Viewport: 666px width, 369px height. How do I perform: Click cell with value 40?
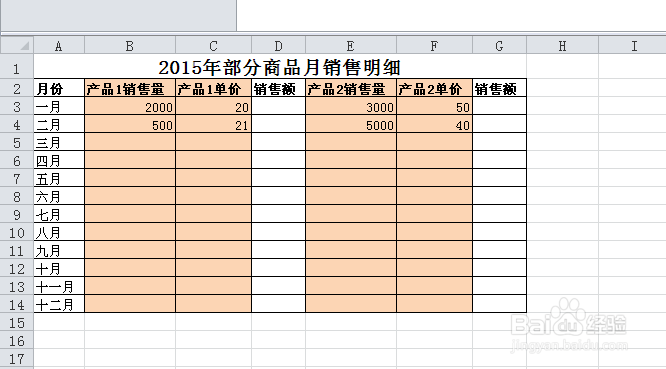point(435,124)
